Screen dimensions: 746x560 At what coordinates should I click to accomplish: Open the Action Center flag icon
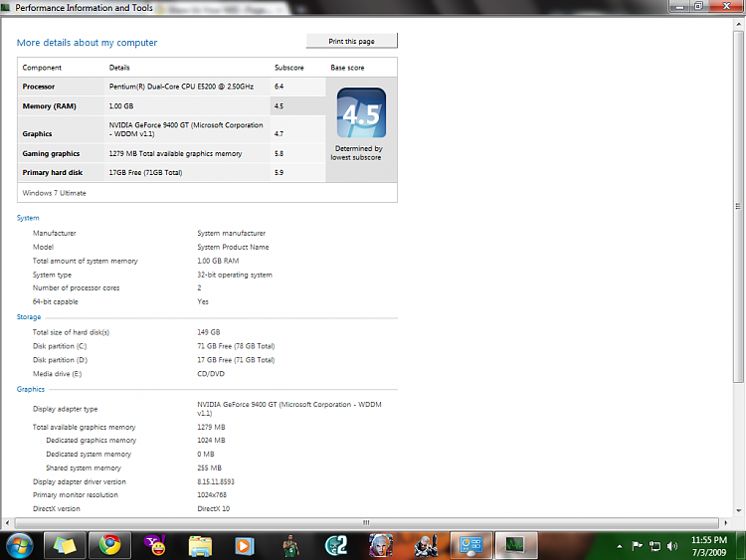coord(637,546)
